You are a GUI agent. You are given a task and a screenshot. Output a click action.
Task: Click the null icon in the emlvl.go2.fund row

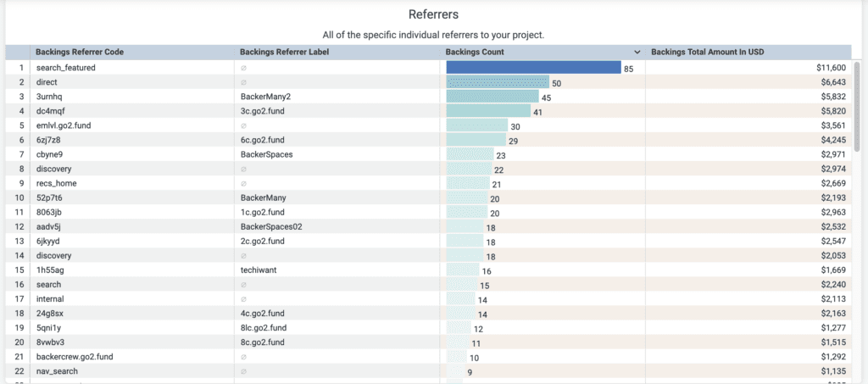click(244, 125)
